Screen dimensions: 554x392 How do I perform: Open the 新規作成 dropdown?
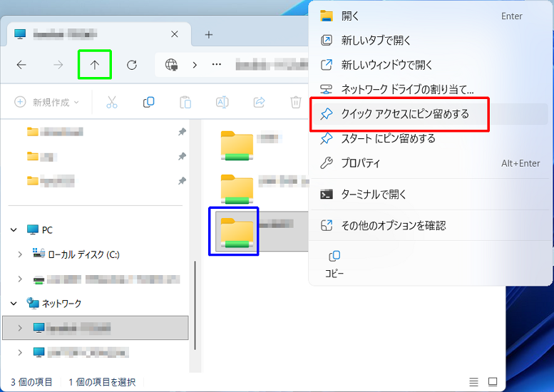(47, 102)
